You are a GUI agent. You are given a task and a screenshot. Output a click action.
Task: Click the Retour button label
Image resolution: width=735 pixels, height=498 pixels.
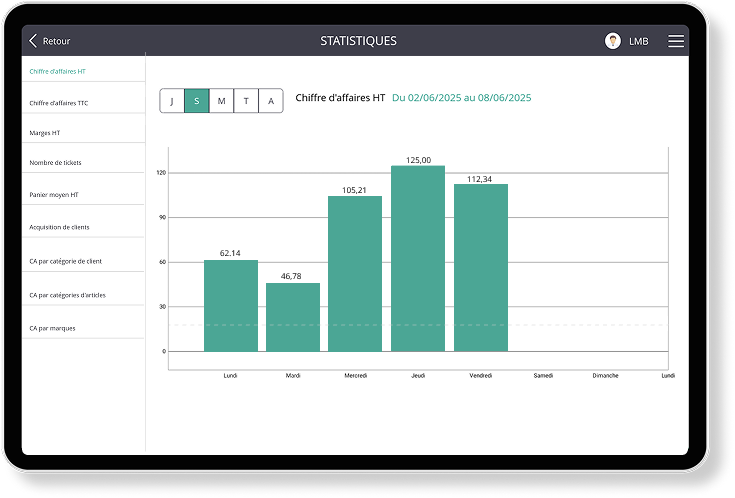pyautogui.click(x=56, y=41)
